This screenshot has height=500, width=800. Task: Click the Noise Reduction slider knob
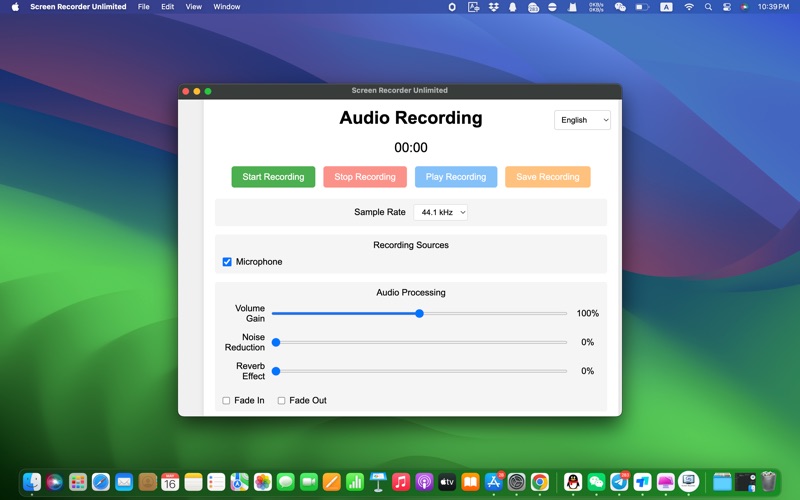point(276,343)
